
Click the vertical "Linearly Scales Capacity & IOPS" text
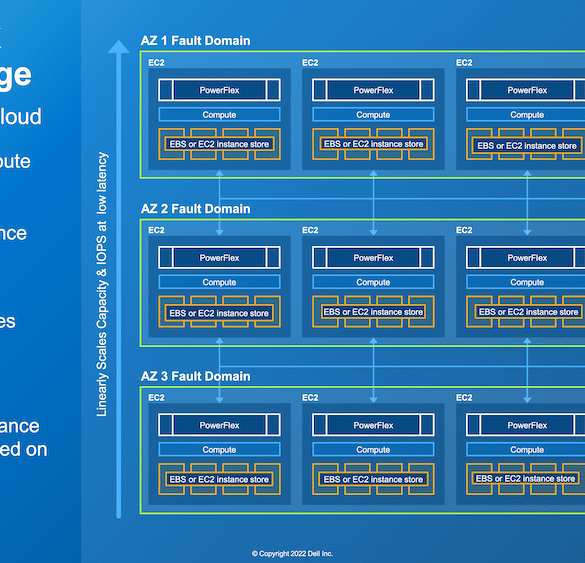pyautogui.click(x=102, y=284)
